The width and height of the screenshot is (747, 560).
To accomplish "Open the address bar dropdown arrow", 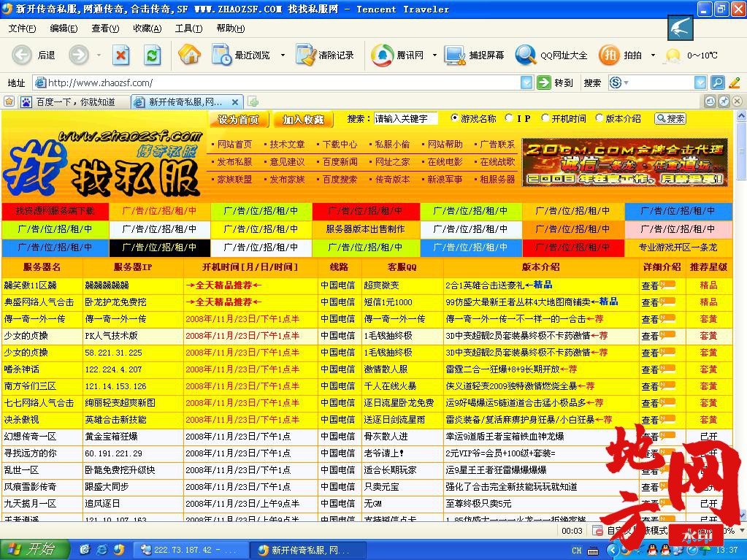I will coord(526,83).
